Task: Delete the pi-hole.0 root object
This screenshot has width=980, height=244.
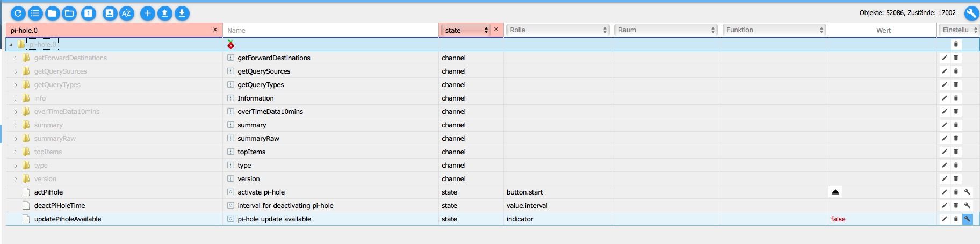Action: coord(956,44)
